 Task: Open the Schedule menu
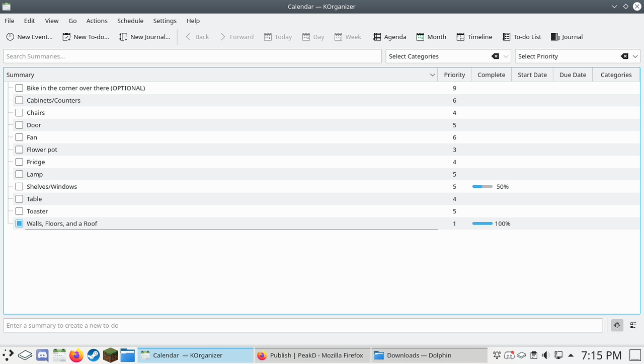[x=130, y=21]
